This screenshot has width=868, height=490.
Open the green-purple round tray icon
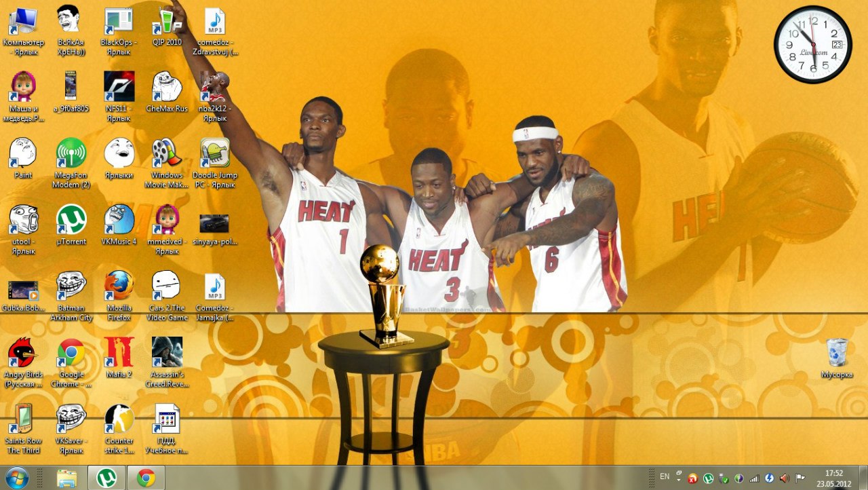click(738, 478)
